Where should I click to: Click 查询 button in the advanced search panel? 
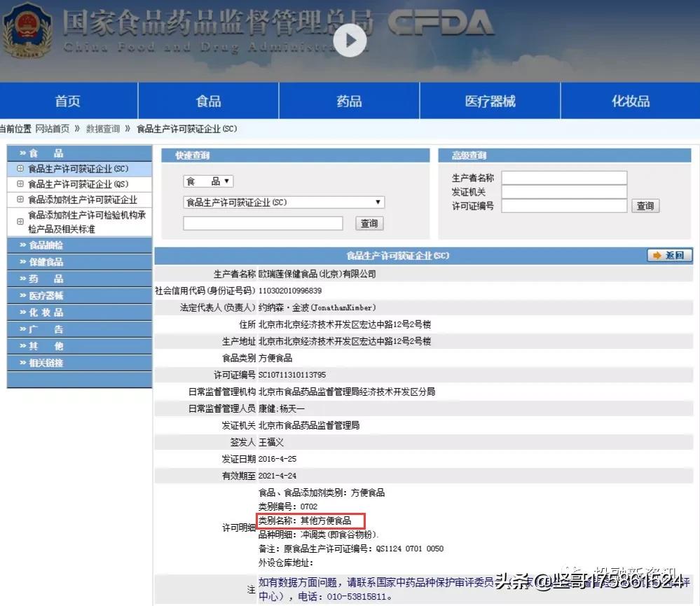645,206
